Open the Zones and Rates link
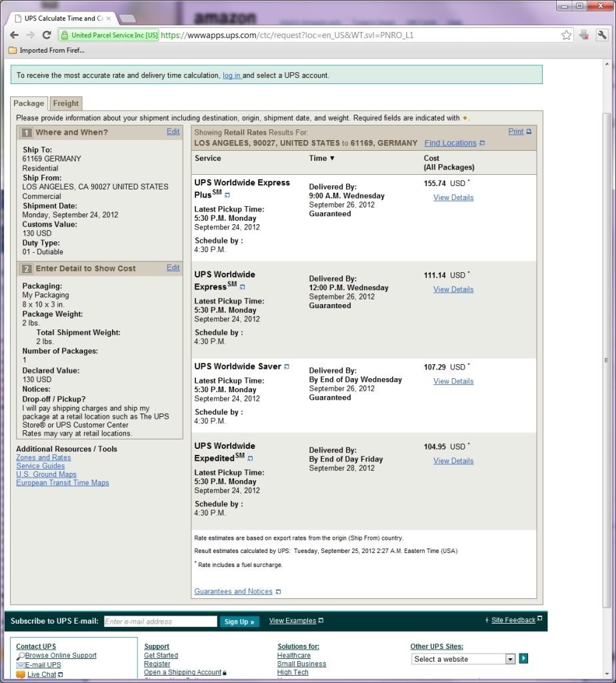The image size is (616, 683). 43,458
